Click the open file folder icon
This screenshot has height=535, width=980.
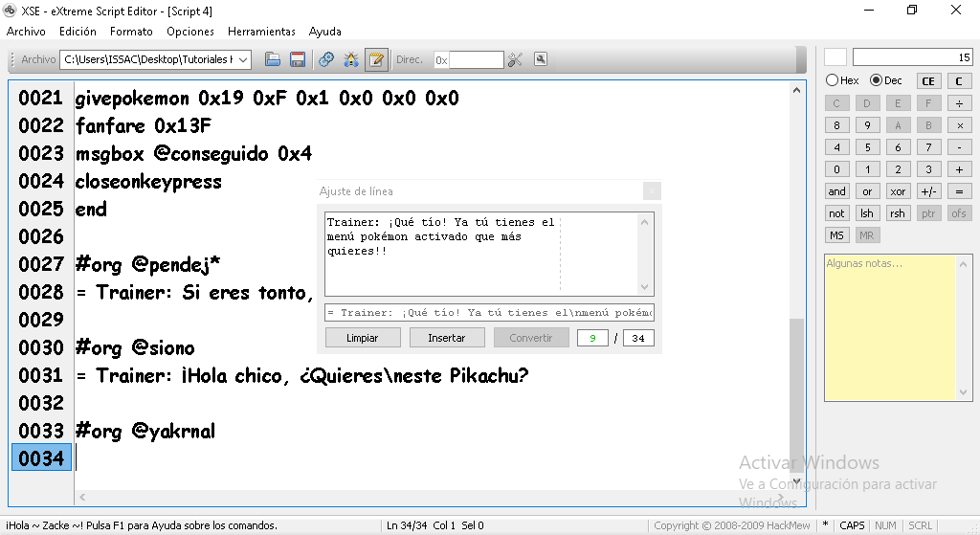pos(273,59)
